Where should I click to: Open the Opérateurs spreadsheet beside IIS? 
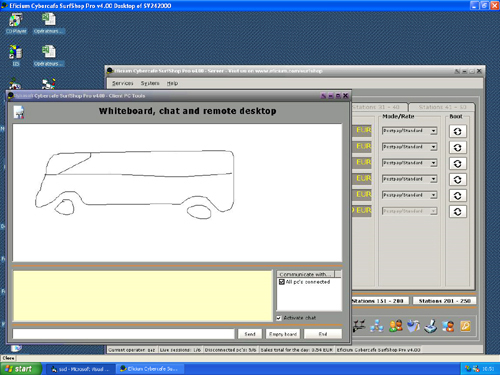click(49, 55)
